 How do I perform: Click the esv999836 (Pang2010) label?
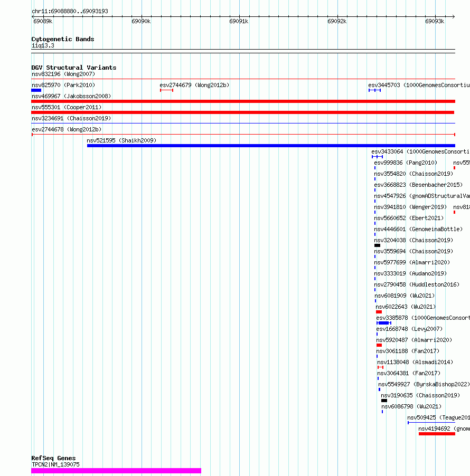point(406,163)
